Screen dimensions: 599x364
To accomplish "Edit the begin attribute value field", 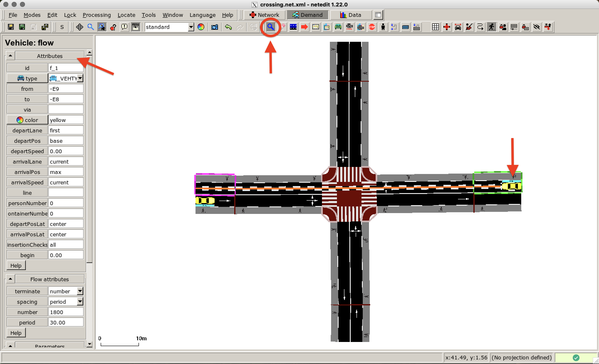I will 66,255.
